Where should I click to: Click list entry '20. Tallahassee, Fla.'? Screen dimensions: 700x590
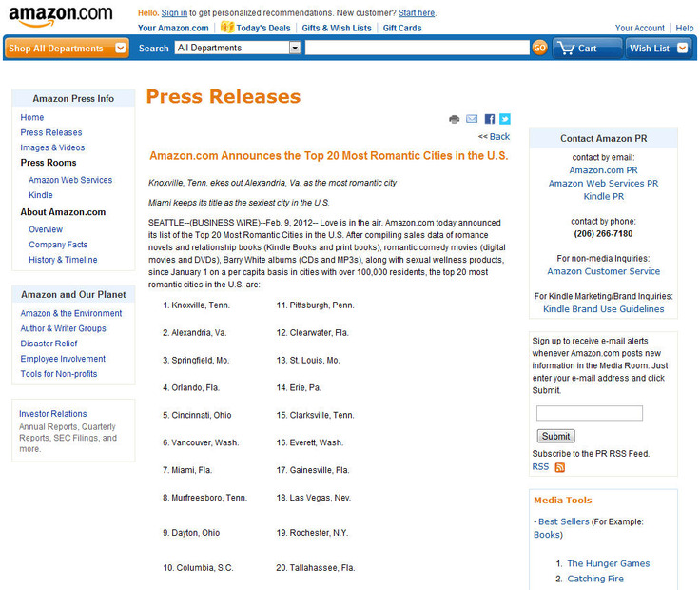(315, 568)
